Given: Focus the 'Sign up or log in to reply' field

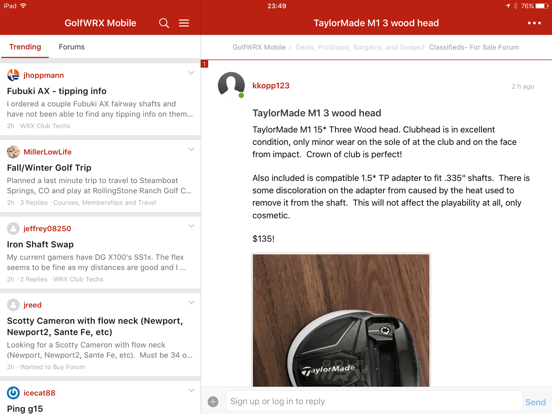Looking at the screenshot, I should coord(374,401).
